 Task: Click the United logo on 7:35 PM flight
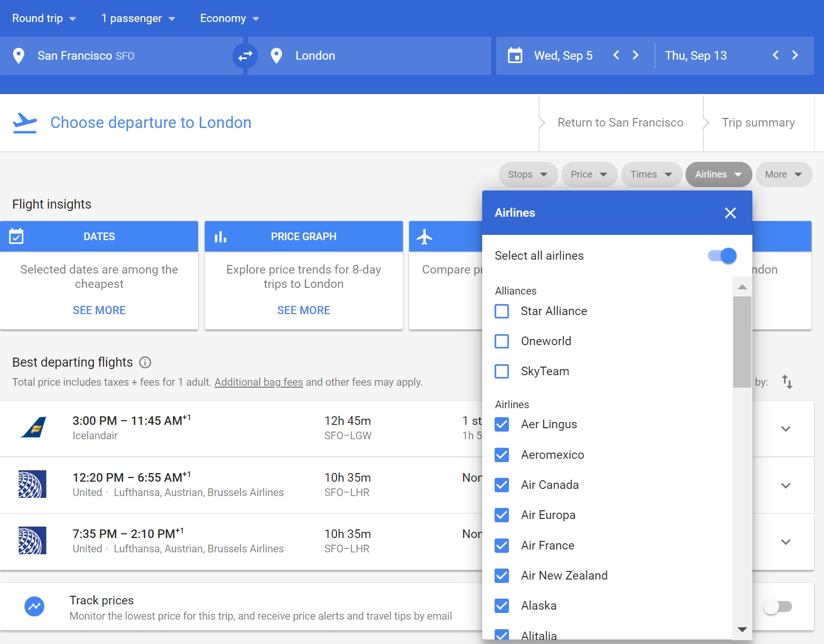click(32, 540)
